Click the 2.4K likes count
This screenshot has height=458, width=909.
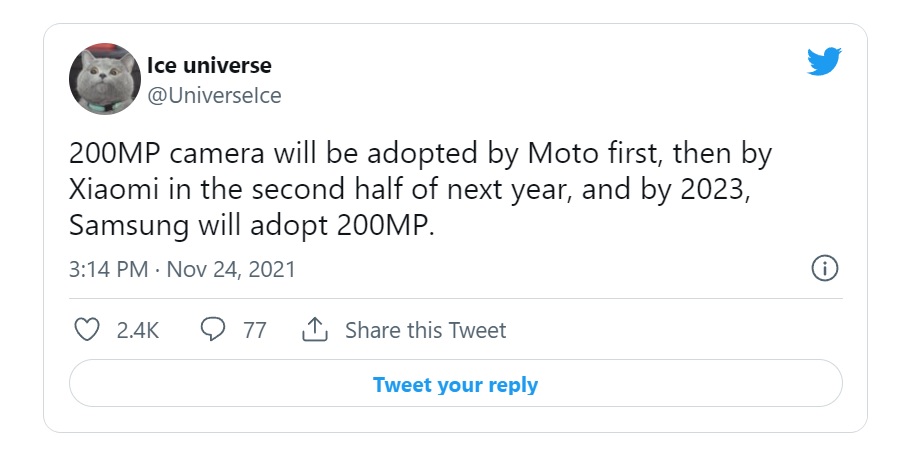point(138,330)
